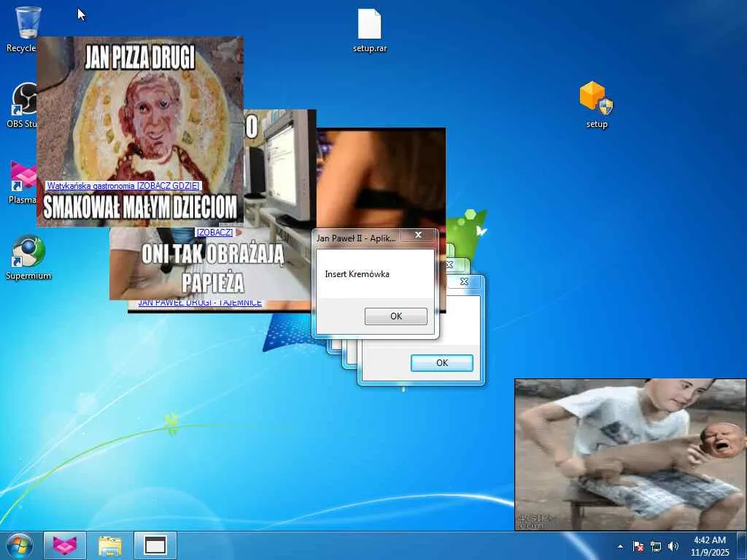Viewport: 747px width, 560px height.
Task: Open the network status tray icon
Action: (x=656, y=546)
